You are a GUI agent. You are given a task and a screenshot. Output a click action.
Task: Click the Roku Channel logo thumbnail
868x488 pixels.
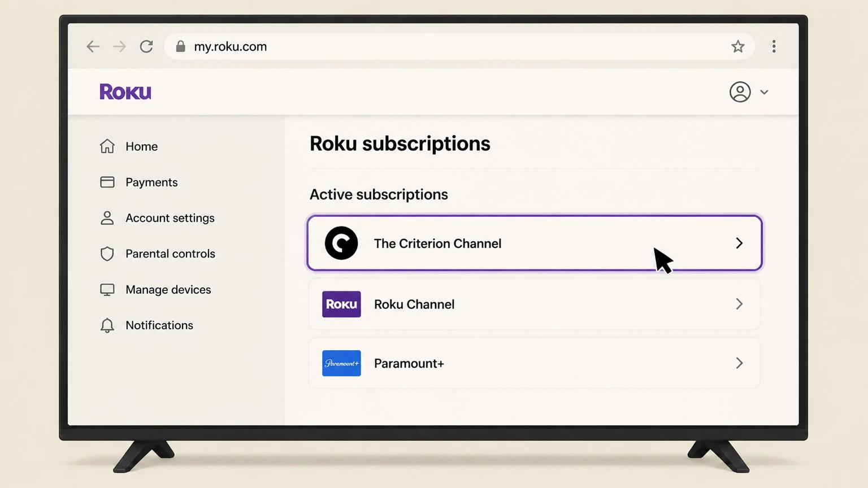point(341,304)
